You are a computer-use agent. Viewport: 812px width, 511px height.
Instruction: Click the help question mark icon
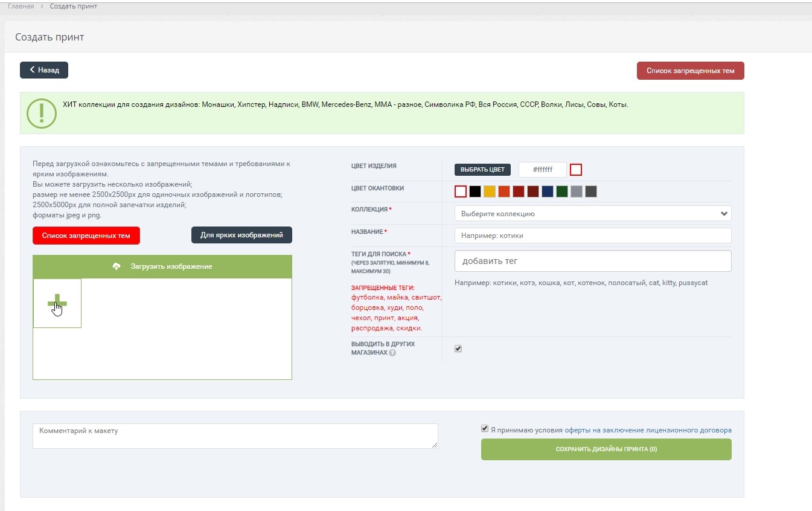click(x=392, y=353)
